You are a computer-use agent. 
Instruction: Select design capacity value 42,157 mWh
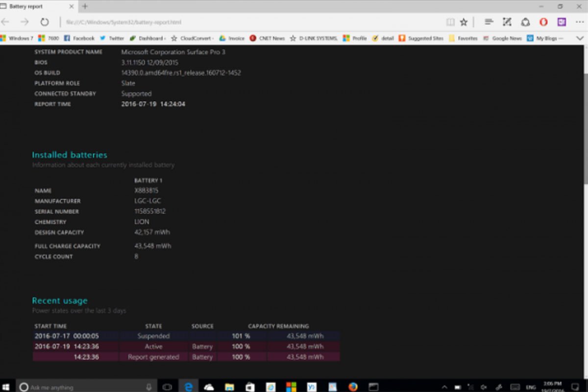coord(152,232)
